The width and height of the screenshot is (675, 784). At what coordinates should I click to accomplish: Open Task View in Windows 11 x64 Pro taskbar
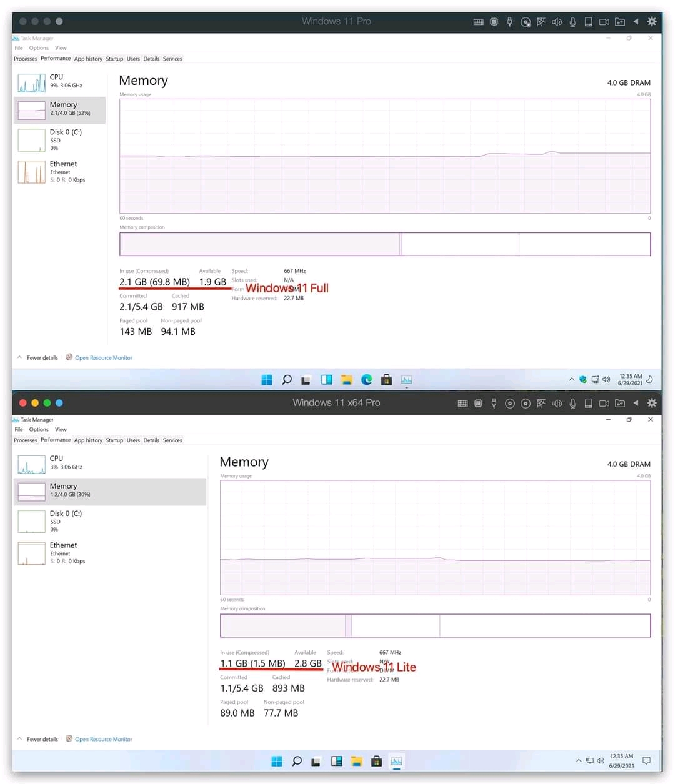coord(316,761)
